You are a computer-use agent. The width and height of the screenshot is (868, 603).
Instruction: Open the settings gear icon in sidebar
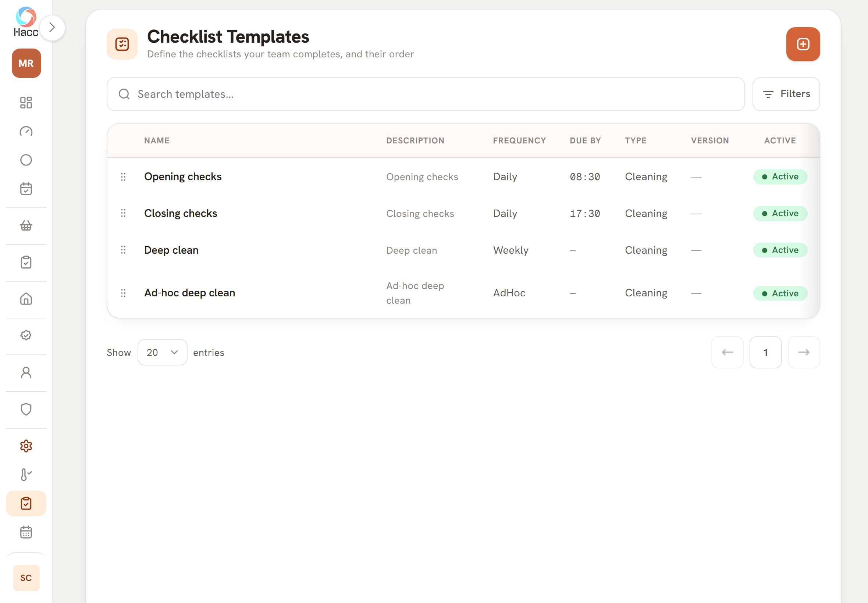click(26, 446)
